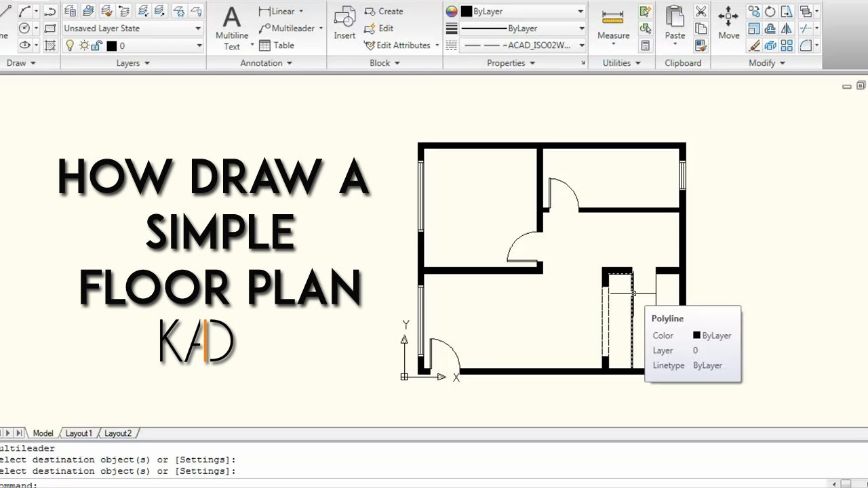
Task: Select the Mirror tool in Modify
Action: tap(787, 28)
